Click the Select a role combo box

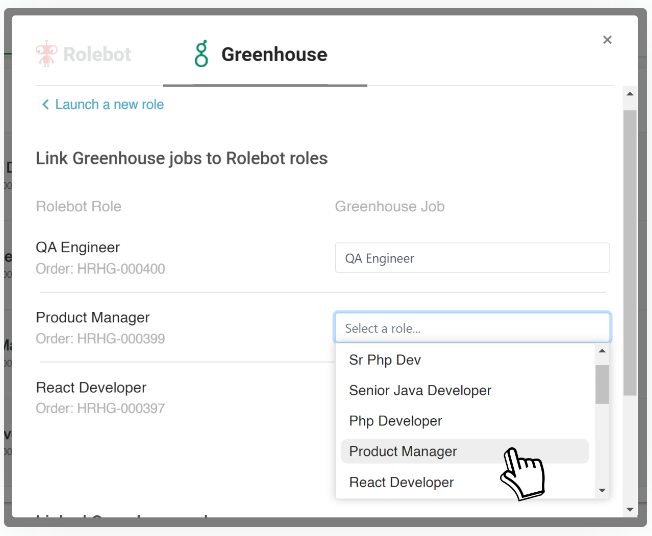472,328
